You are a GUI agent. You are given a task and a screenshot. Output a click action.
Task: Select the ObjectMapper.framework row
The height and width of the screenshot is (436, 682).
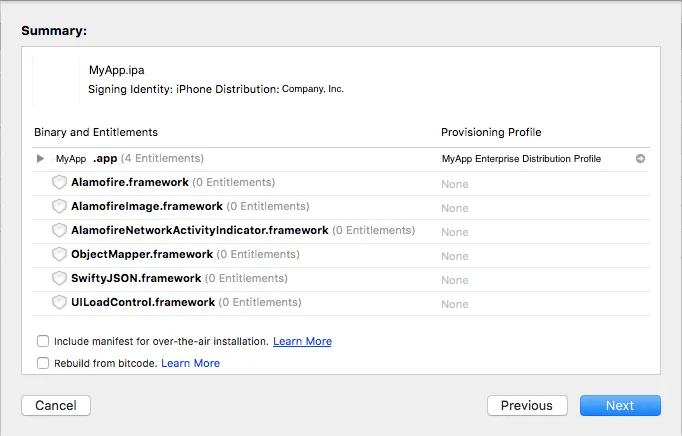tap(142, 255)
